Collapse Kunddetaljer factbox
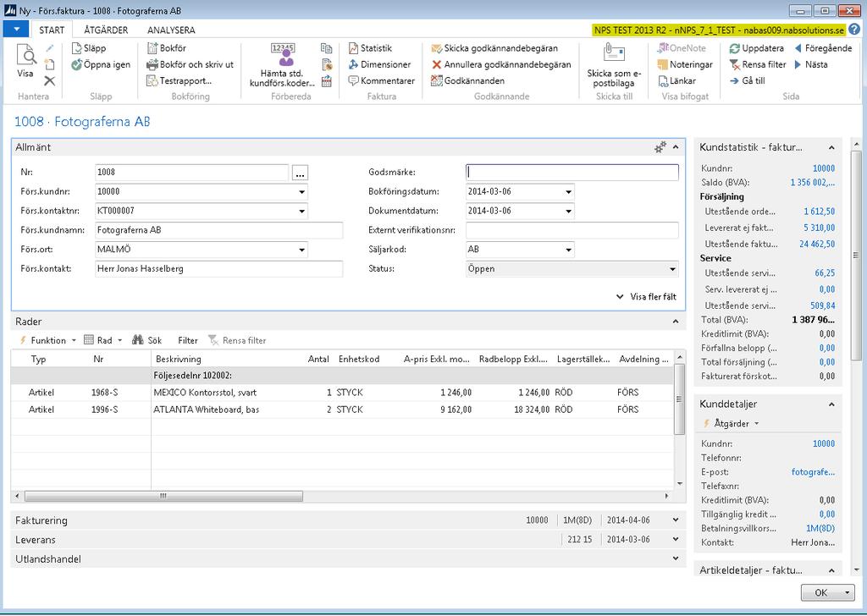This screenshot has width=867, height=616. [x=831, y=404]
